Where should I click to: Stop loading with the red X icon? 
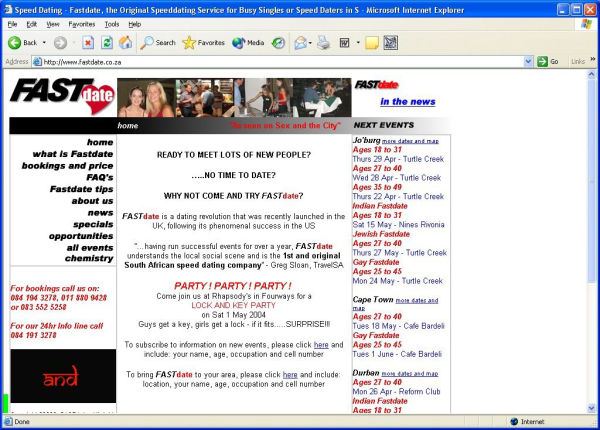[88, 43]
